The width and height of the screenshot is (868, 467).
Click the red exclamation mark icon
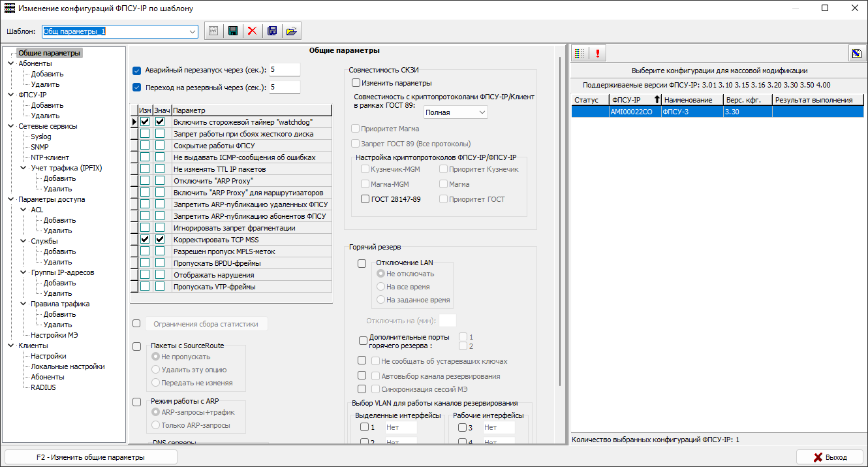tap(597, 54)
